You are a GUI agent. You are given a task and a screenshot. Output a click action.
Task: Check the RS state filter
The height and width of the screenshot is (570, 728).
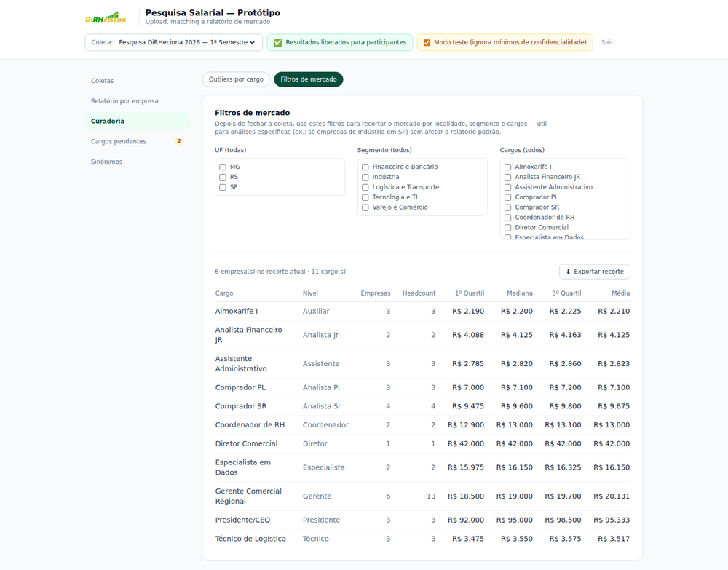223,178
